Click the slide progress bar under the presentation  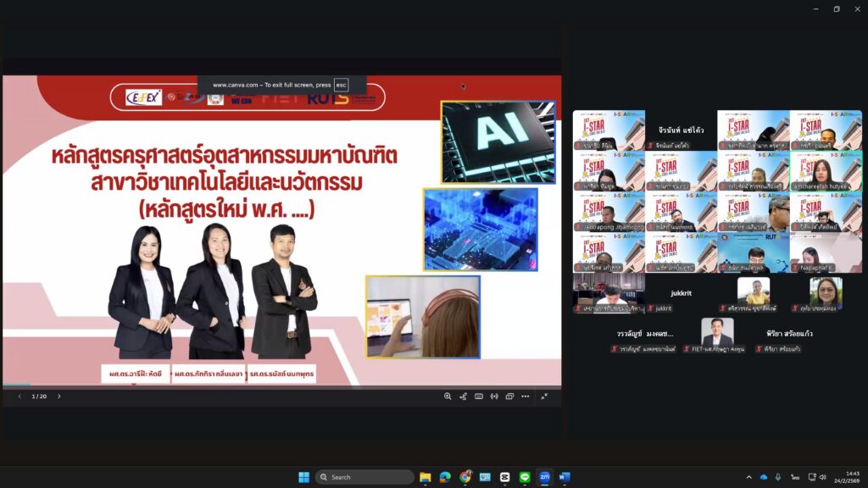click(x=281, y=386)
